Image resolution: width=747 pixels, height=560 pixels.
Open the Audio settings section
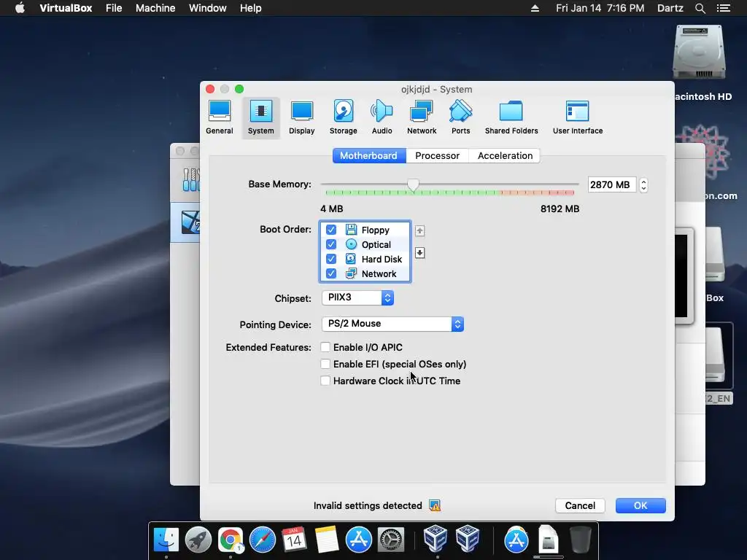382,117
